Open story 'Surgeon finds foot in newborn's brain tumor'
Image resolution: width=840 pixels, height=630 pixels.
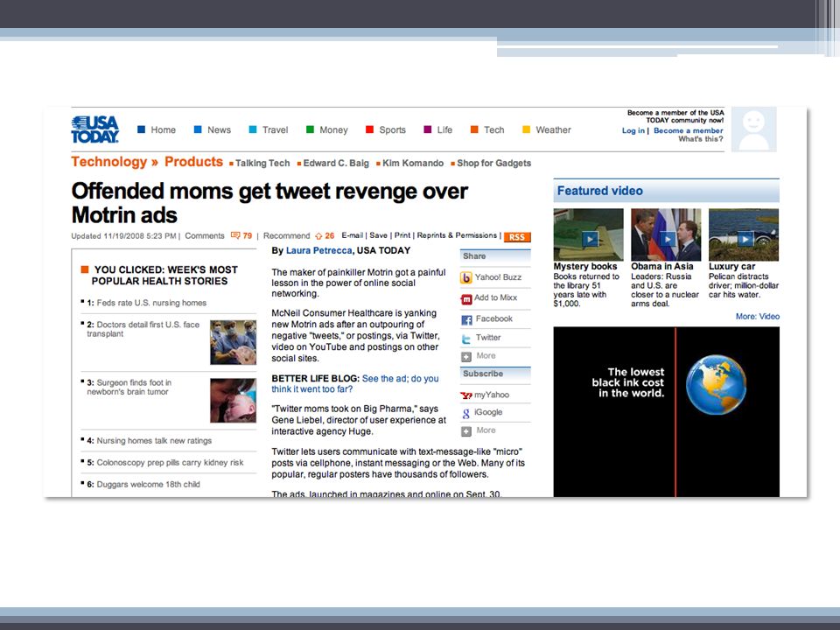click(129, 387)
